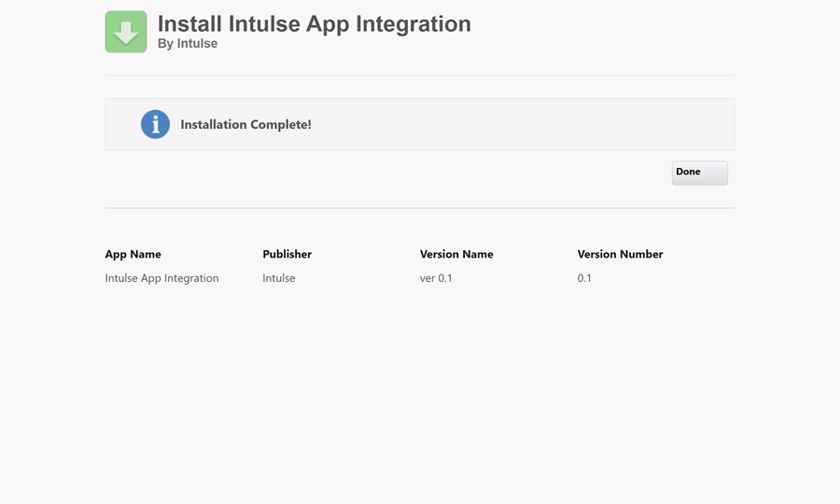Click the 'Version Name' column header
This screenshot has width=840, height=504.
pos(456,254)
